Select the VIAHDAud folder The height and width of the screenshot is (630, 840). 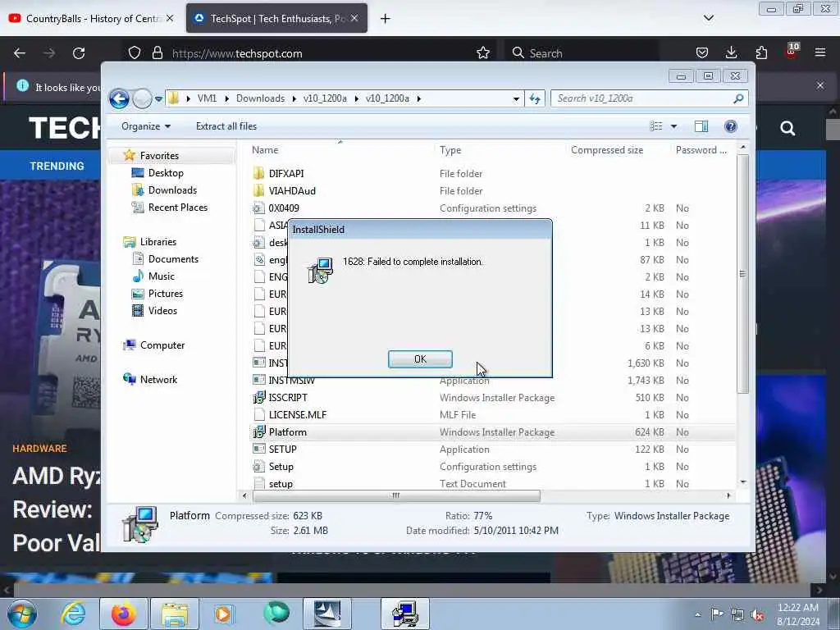(292, 190)
